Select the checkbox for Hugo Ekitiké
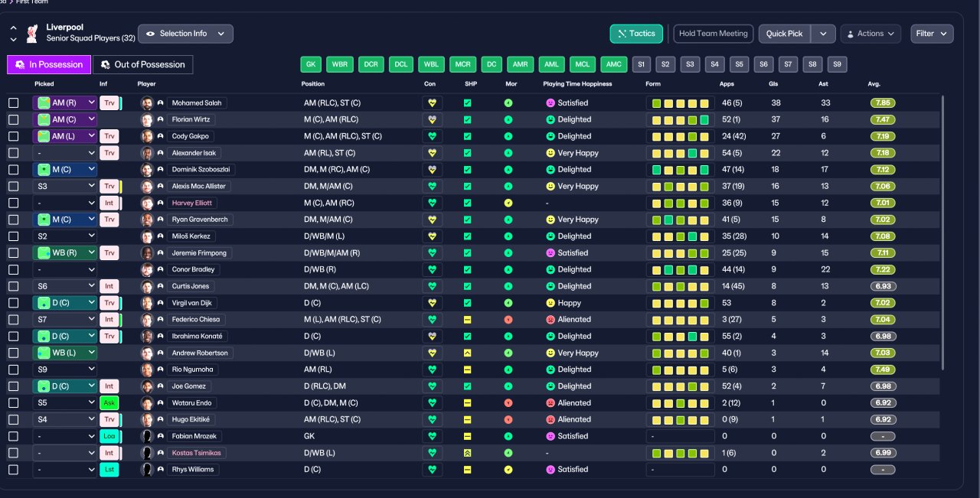This screenshot has height=498, width=980. coord(14,419)
